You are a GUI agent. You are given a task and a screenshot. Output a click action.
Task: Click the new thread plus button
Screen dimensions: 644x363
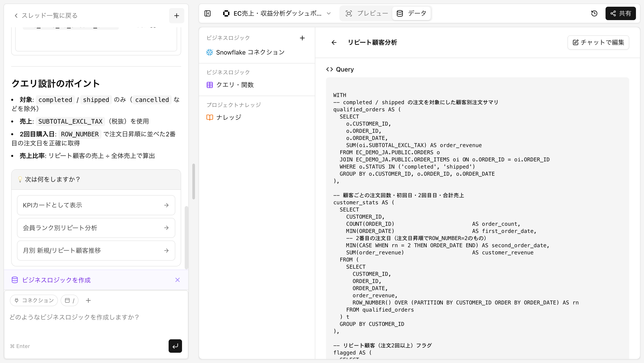click(176, 15)
